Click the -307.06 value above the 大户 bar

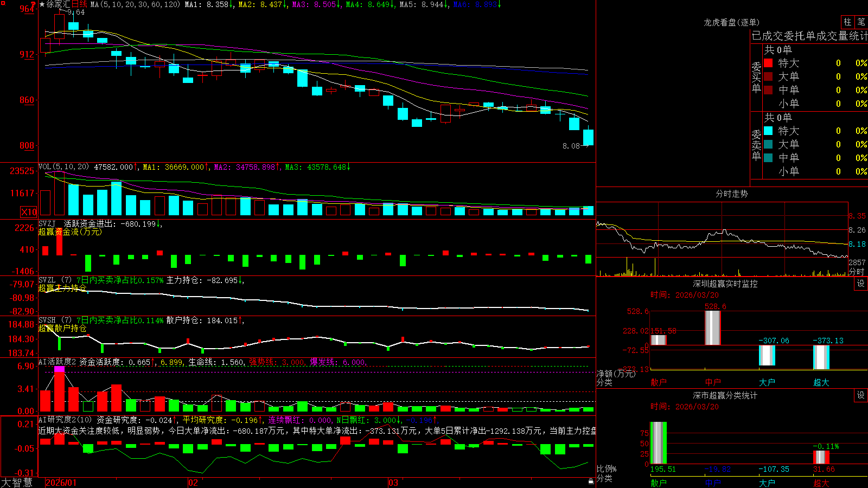[x=774, y=341]
